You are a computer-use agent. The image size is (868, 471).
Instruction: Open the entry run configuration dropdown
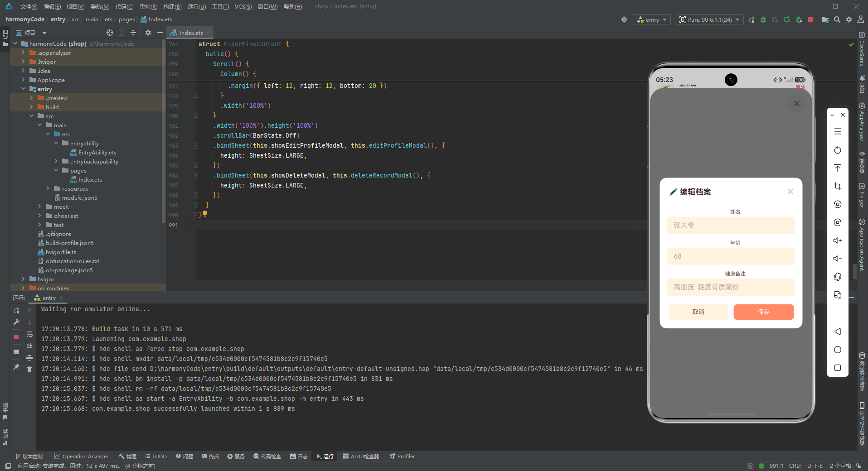click(x=651, y=19)
